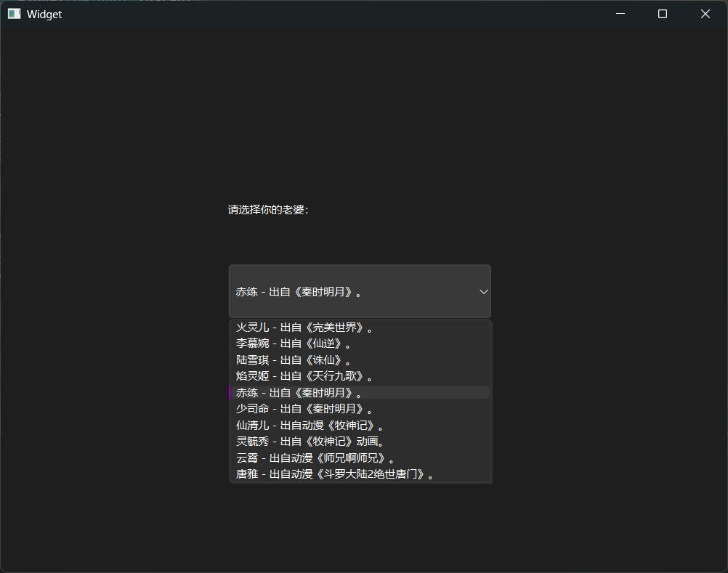
Task: Select 少司命 - 出自《秦时明月》 option
Action: pos(360,409)
